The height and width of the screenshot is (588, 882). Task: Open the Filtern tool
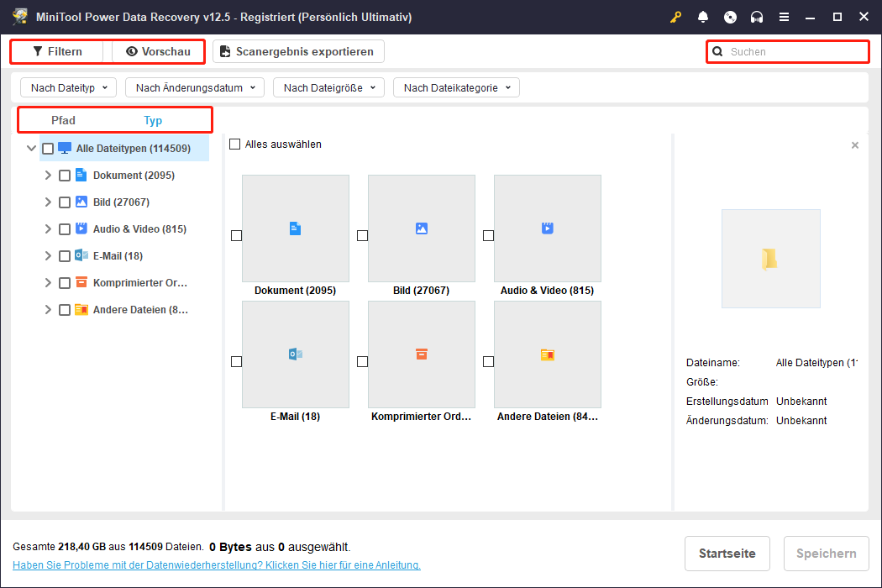[x=57, y=51]
